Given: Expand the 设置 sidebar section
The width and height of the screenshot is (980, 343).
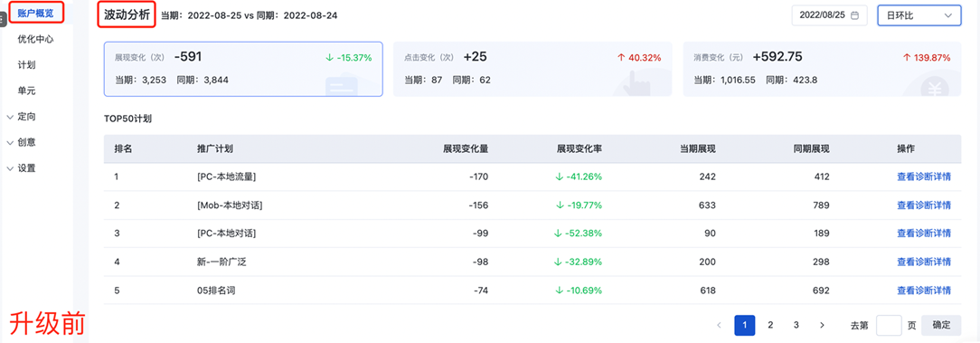Looking at the screenshot, I should (x=22, y=167).
